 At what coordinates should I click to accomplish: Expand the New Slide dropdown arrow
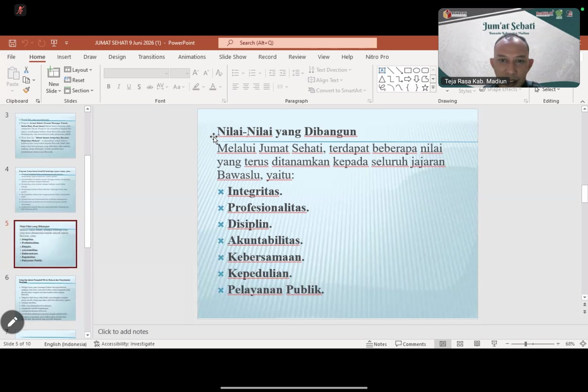click(53, 91)
